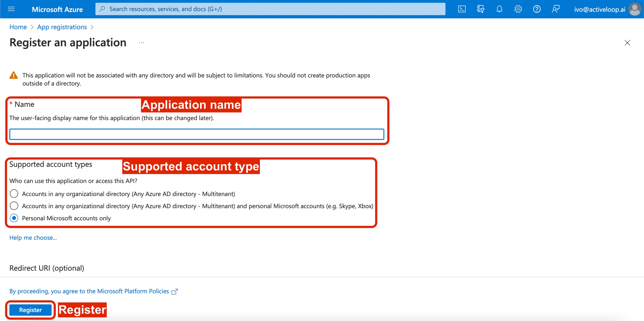Open Directories and subscriptions filter
The width and height of the screenshot is (644, 321).
(x=480, y=9)
